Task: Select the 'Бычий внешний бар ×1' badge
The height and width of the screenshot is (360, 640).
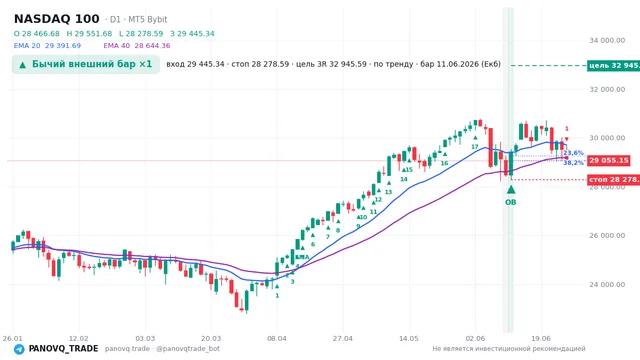Action: [x=86, y=64]
